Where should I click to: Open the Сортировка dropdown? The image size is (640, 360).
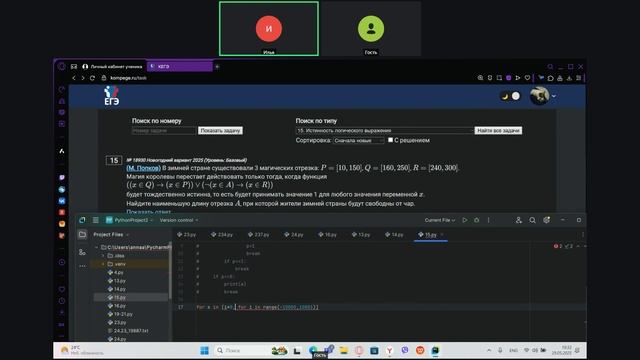click(x=358, y=140)
